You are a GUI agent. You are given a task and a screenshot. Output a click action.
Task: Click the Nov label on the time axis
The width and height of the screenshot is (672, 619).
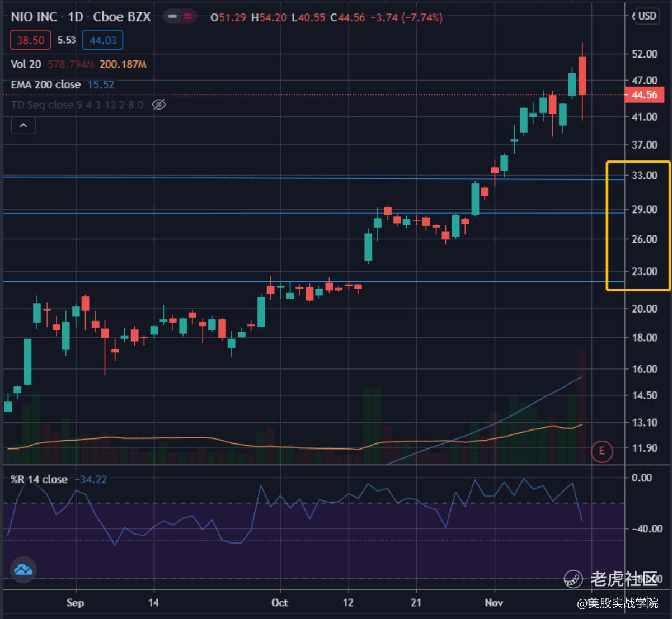[x=494, y=602]
